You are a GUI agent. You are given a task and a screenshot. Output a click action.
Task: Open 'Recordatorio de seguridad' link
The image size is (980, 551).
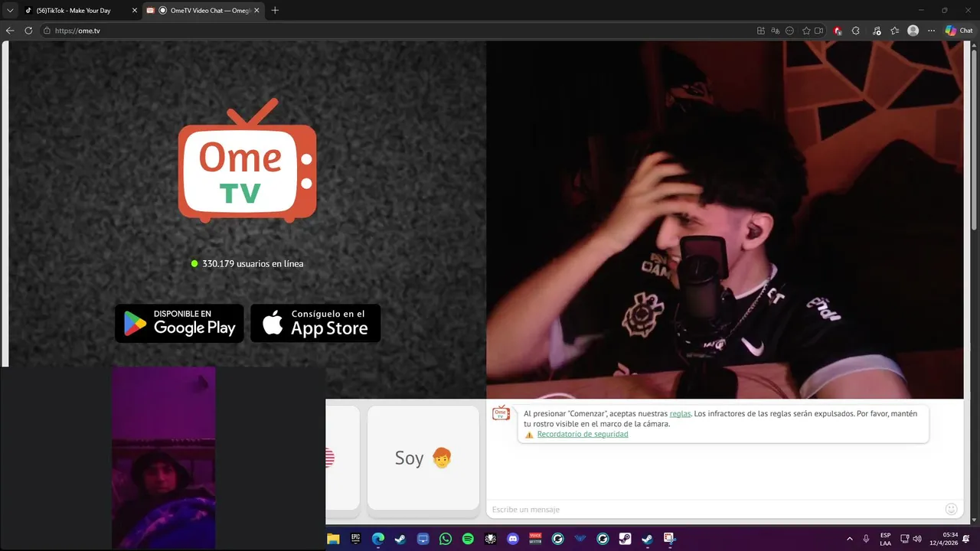(x=582, y=434)
